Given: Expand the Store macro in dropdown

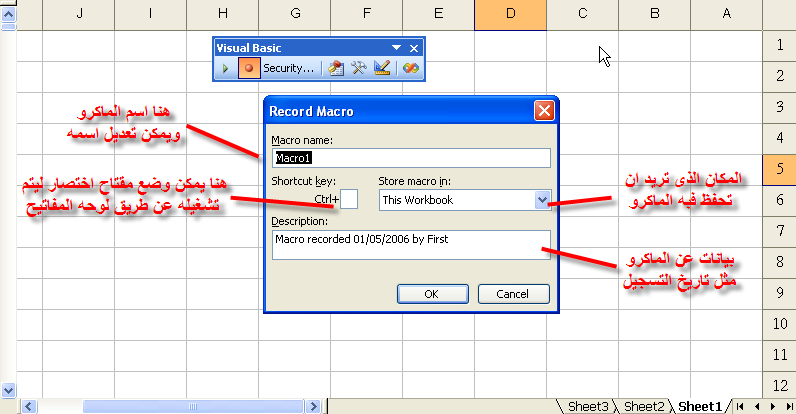Looking at the screenshot, I should [542, 200].
